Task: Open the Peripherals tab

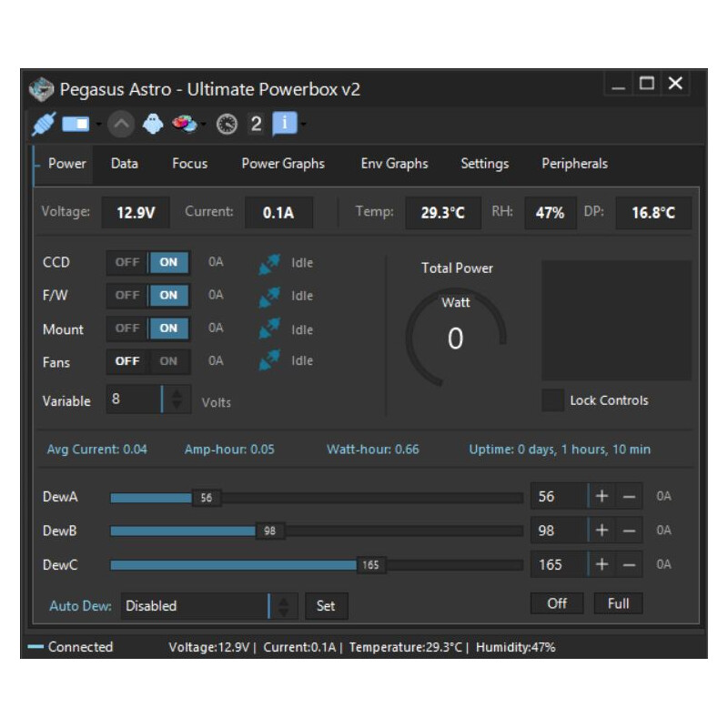Action: (x=574, y=164)
